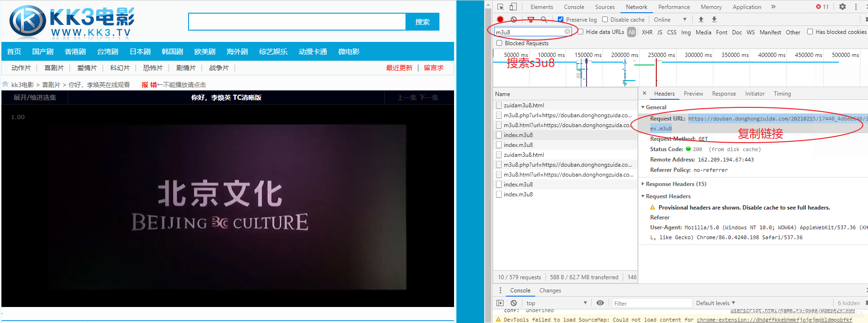Check the Has blocked cookies checkbox
Image resolution: width=868 pixels, height=323 pixels.
810,32
